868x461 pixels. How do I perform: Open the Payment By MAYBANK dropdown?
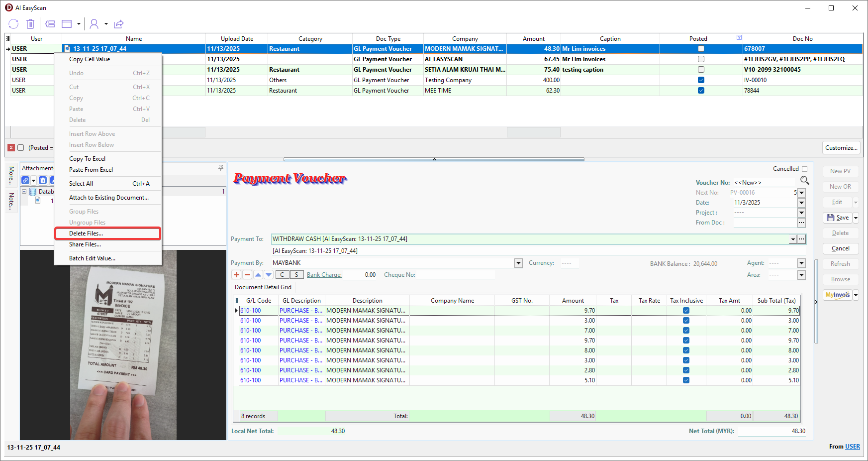tap(518, 263)
